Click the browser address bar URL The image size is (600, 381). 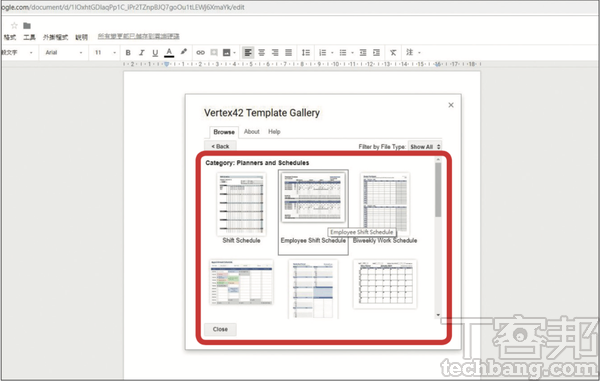pyautogui.click(x=122, y=7)
